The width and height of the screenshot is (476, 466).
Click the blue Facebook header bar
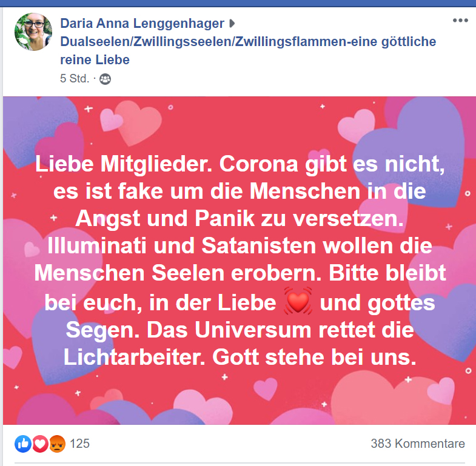click(x=238, y=4)
